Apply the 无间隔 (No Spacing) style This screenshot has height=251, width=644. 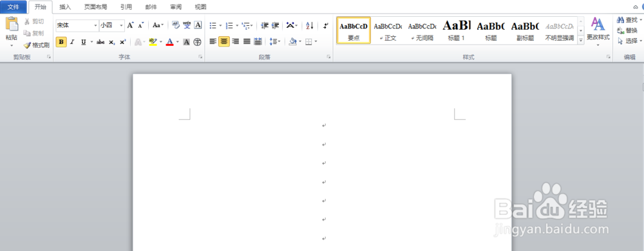pyautogui.click(x=422, y=30)
